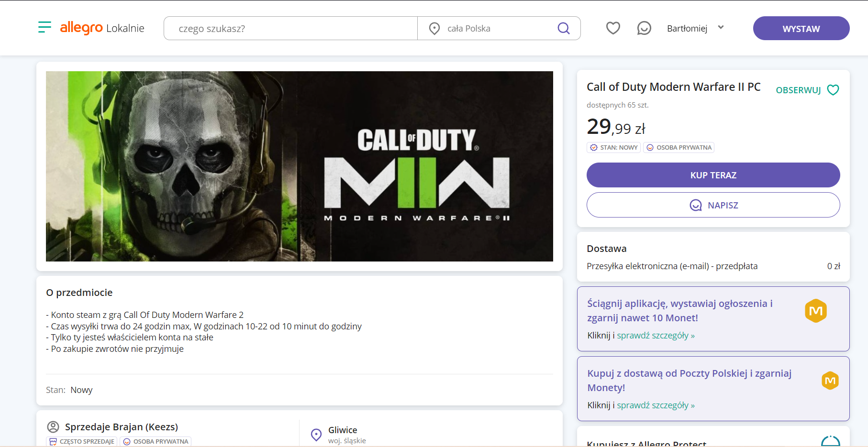The image size is (868, 447).
Task: Click the Gliwice location pin icon
Action: (316, 435)
